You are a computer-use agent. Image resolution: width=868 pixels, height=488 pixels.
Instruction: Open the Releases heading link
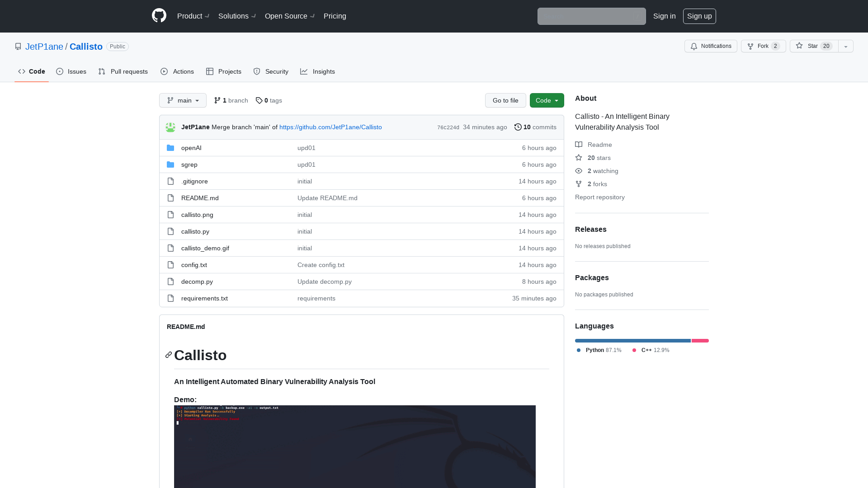(591, 229)
